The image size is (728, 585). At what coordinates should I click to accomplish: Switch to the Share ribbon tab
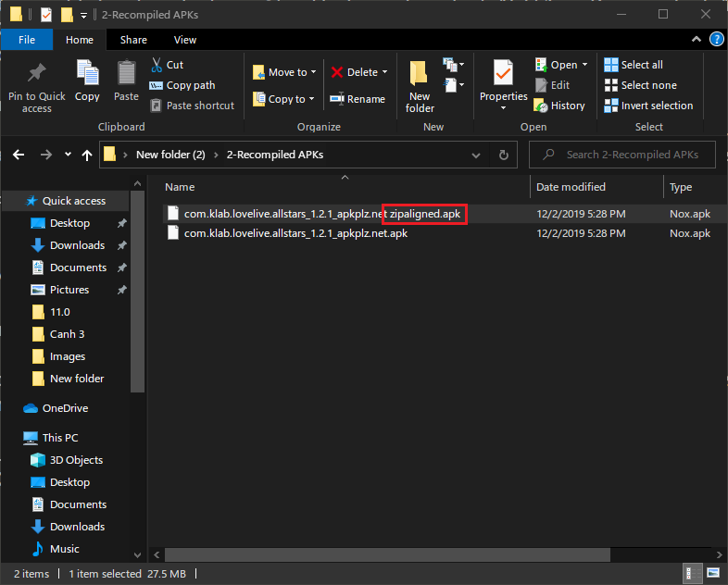tap(133, 40)
